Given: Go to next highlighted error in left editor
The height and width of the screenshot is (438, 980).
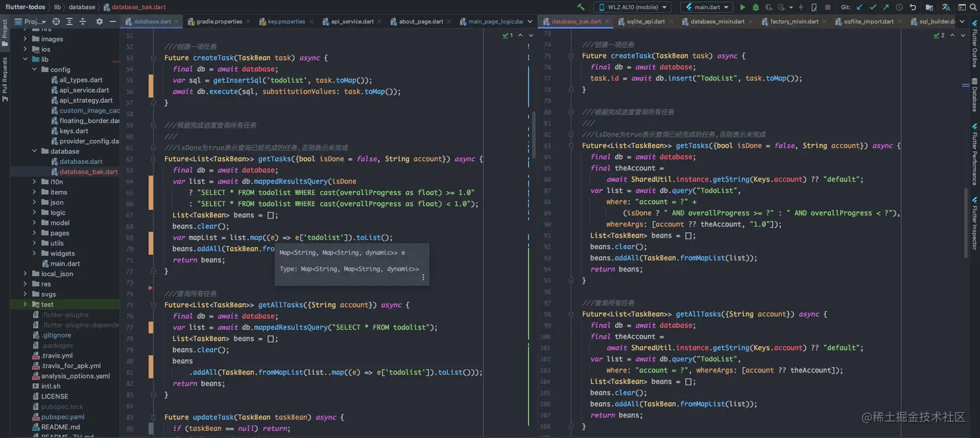Looking at the screenshot, I should coord(531,36).
